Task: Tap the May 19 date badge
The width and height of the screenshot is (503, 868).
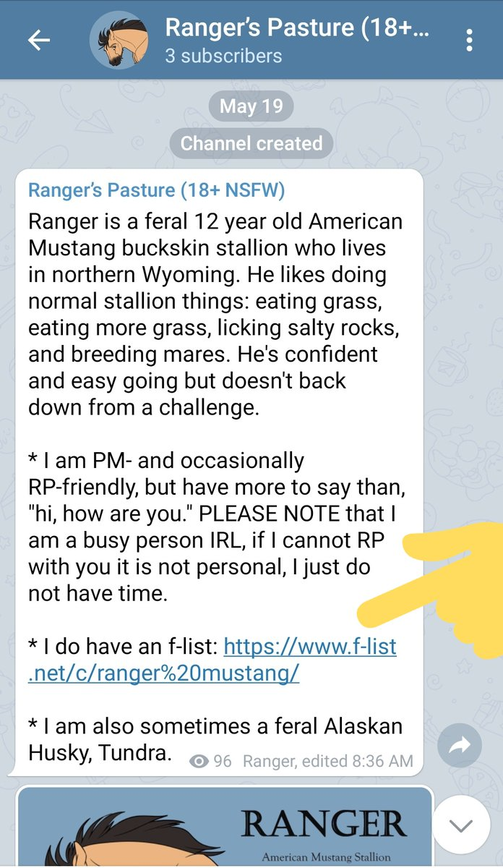Action: tap(251, 106)
